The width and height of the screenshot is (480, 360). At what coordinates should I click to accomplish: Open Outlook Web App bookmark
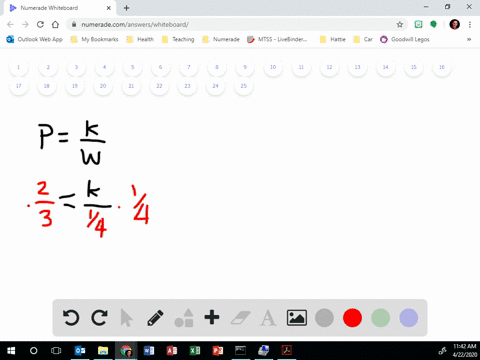(35, 39)
